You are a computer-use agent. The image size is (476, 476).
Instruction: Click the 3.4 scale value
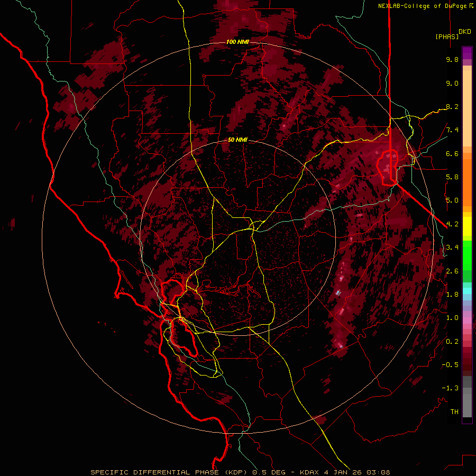point(452,248)
